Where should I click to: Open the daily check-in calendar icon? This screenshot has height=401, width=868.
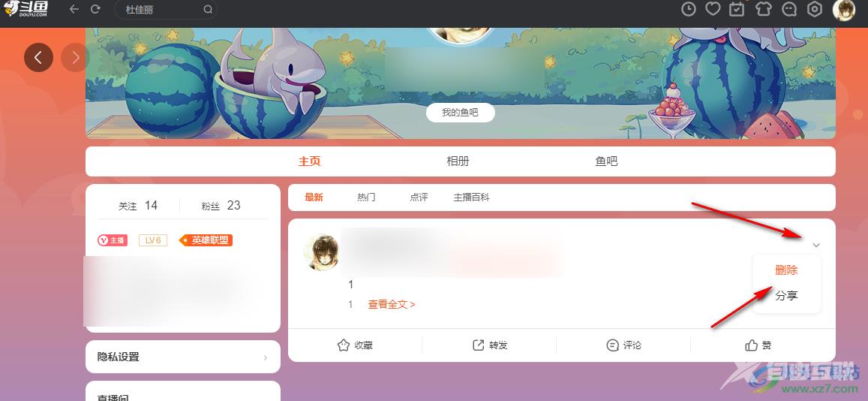(x=737, y=10)
